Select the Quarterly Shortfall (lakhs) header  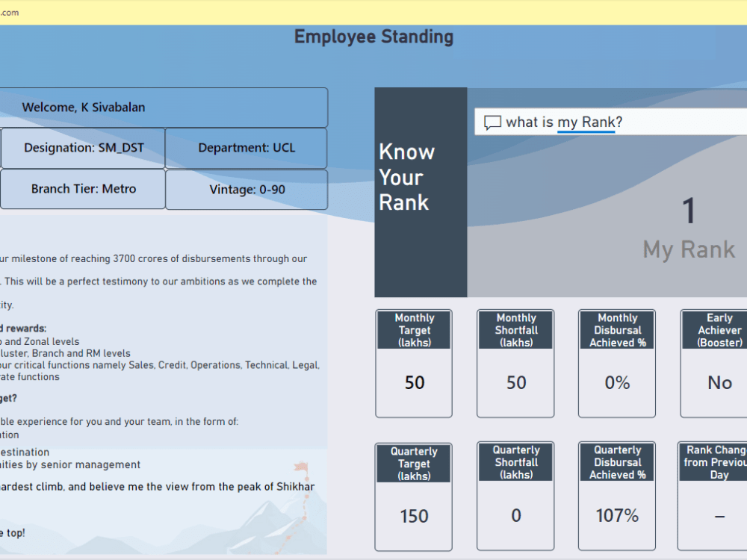pos(516,462)
